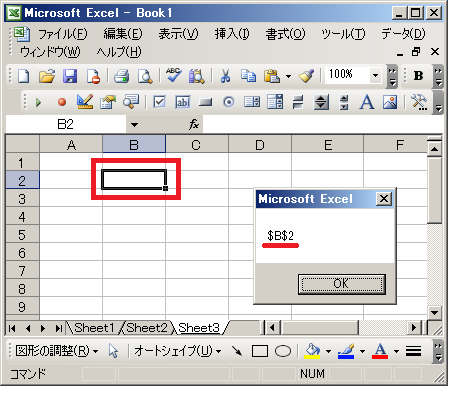Open the データ(D) menu
Image resolution: width=453 pixels, height=393 pixels.
click(403, 34)
